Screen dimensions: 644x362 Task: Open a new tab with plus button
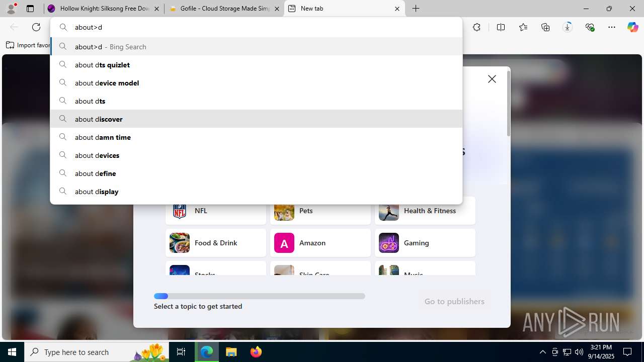tap(416, 9)
